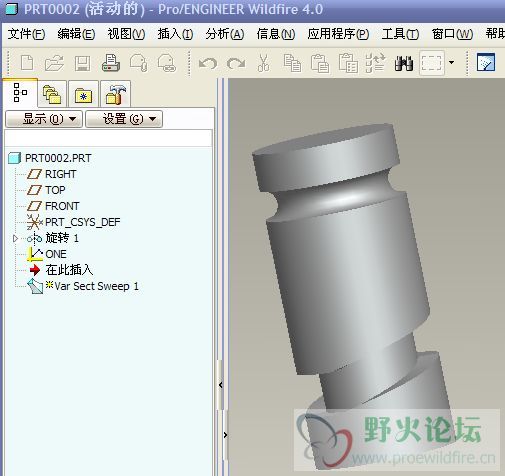
Task: Click the Open folder icon
Action: click(54, 63)
